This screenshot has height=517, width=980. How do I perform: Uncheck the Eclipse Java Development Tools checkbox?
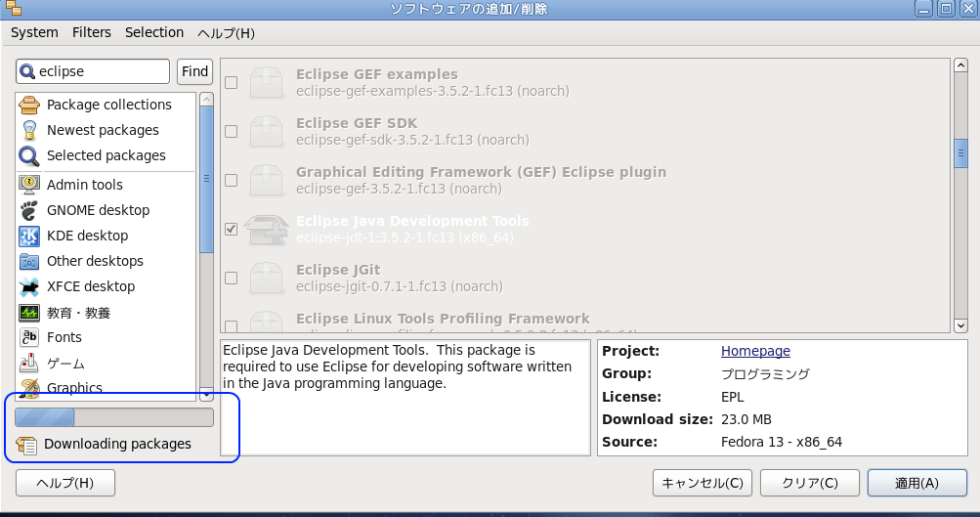tap(232, 229)
